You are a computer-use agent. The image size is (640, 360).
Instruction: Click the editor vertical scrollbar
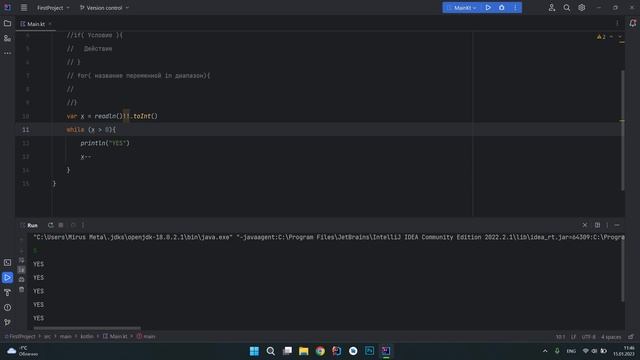coord(622,130)
